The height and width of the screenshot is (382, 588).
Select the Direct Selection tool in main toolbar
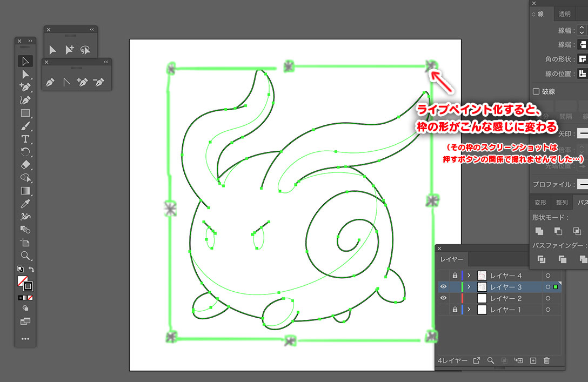25,74
